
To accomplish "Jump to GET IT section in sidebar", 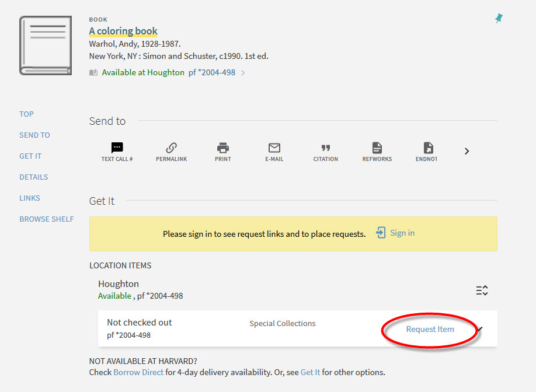I will tap(30, 156).
